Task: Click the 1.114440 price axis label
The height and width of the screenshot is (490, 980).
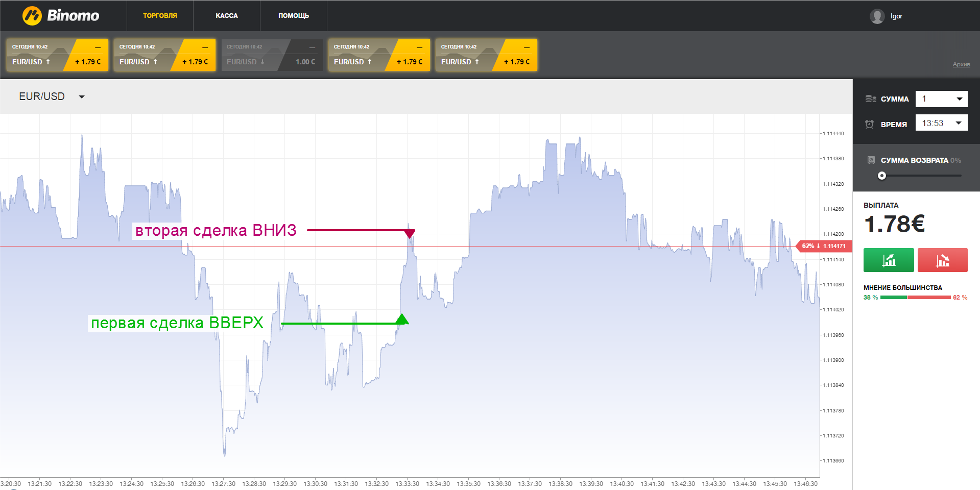Action: 833,134
